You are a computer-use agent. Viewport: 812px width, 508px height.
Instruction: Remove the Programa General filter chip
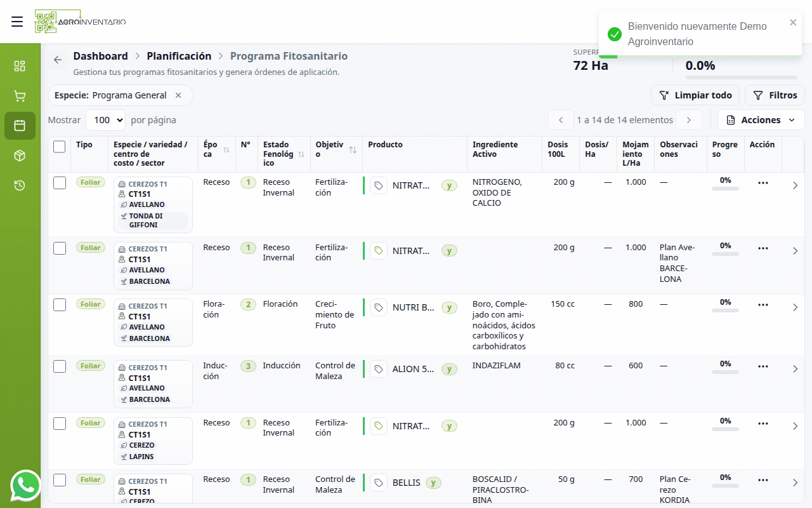coord(178,95)
